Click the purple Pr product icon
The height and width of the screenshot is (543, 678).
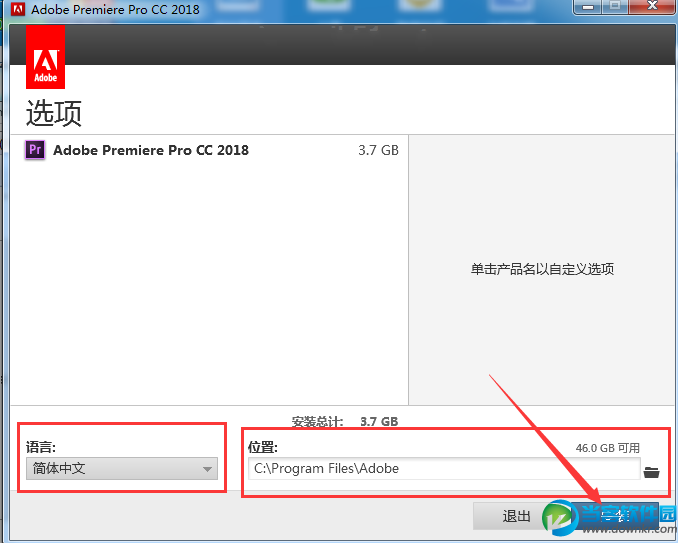click(x=35, y=150)
